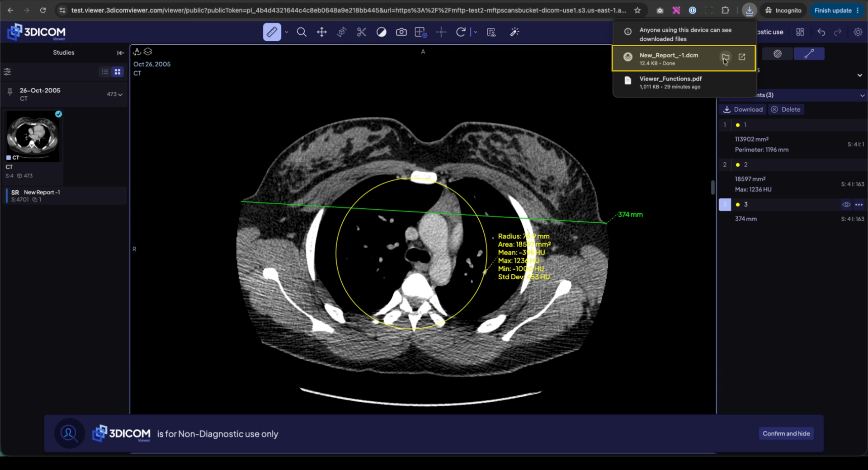Screen dimensions: 868x470
Task: Download the measurements
Action: [743, 109]
